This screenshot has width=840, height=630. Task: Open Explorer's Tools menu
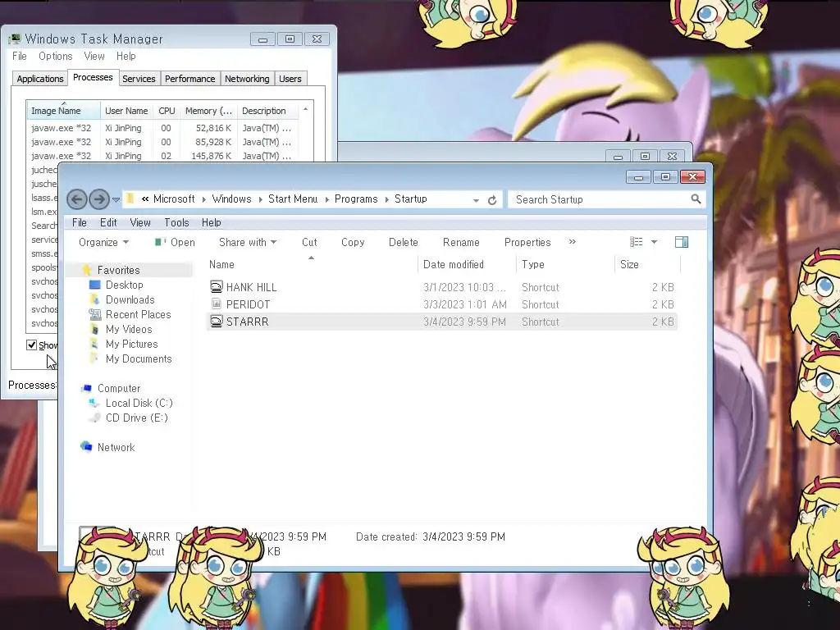pyautogui.click(x=176, y=222)
